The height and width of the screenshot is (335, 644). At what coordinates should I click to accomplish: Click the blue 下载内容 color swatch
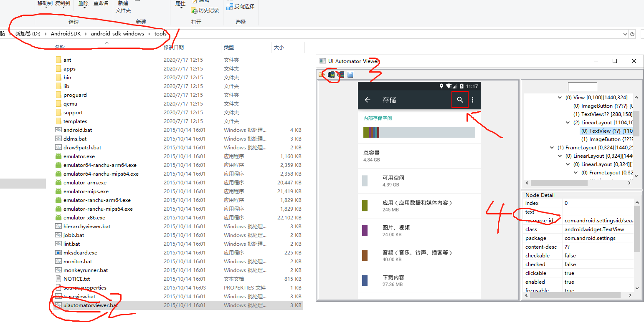365,280
